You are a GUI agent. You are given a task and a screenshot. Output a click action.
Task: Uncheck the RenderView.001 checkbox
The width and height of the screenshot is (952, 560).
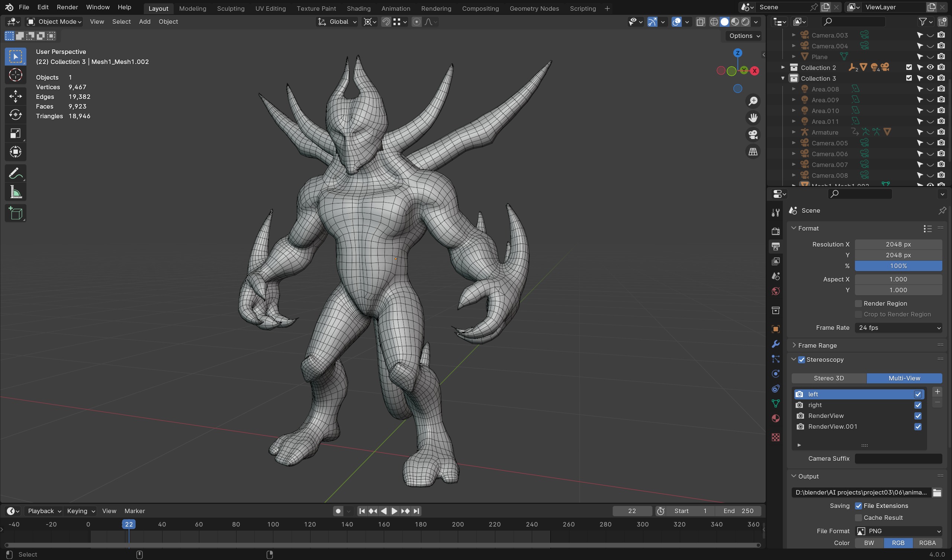(918, 427)
